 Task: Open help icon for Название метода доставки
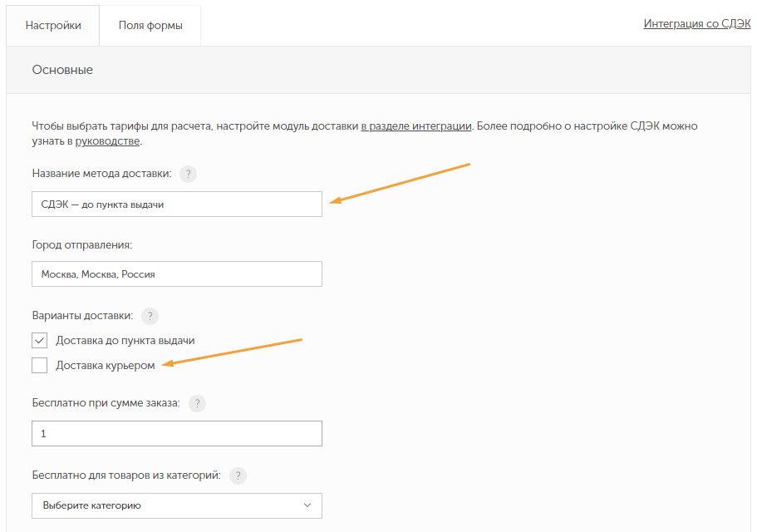pyautogui.click(x=189, y=174)
